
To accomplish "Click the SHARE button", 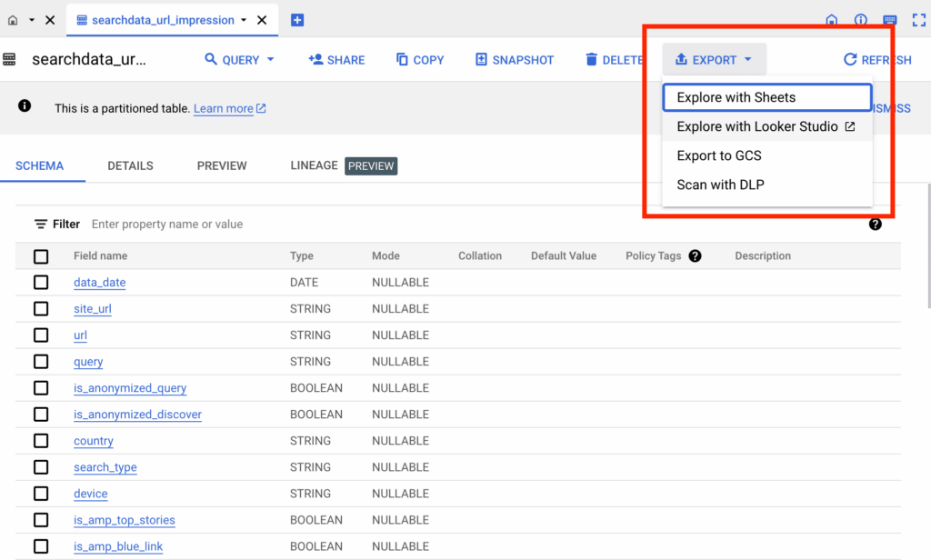I will (x=336, y=60).
